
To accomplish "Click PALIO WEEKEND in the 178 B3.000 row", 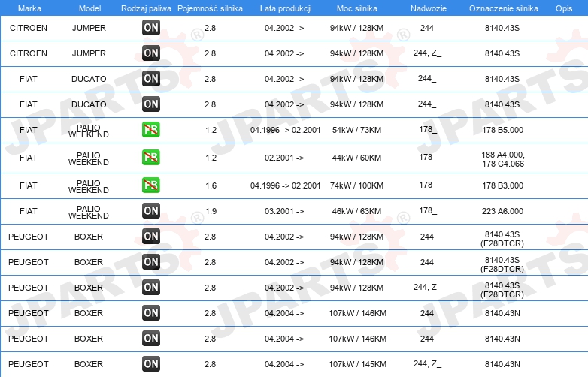I will pos(89,186).
